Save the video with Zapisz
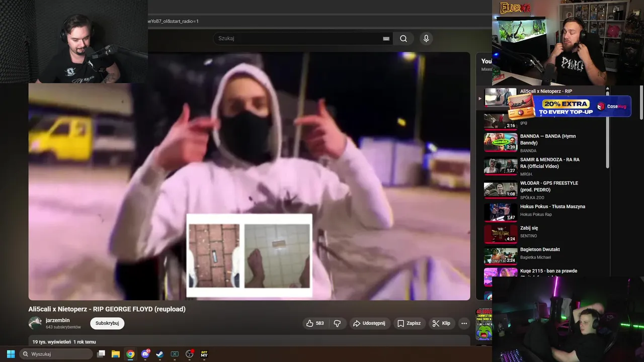Image resolution: width=644 pixels, height=362 pixels. (x=409, y=323)
